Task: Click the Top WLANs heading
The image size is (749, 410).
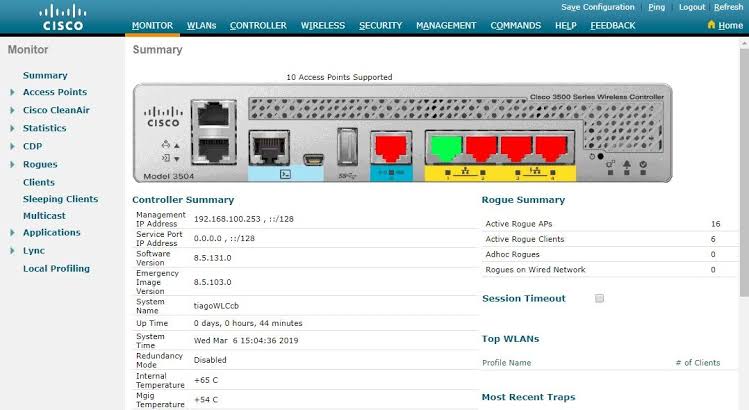Action: [x=510, y=339]
